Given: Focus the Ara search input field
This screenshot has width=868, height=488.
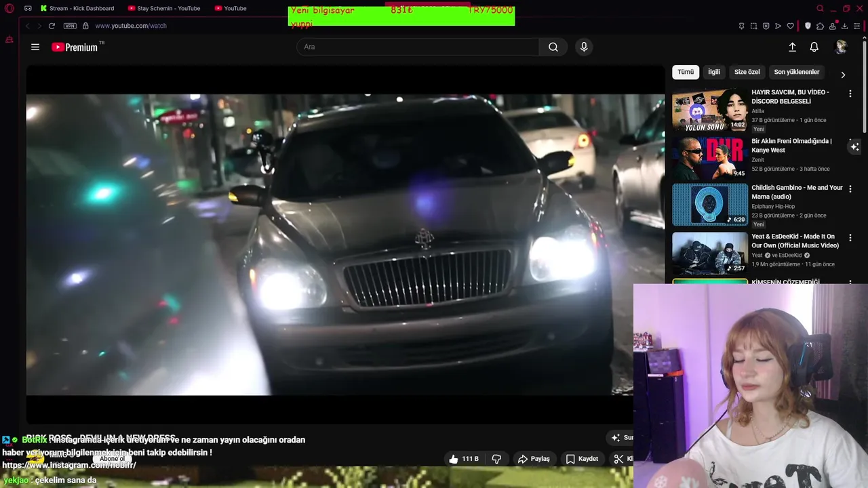Looking at the screenshot, I should point(418,47).
